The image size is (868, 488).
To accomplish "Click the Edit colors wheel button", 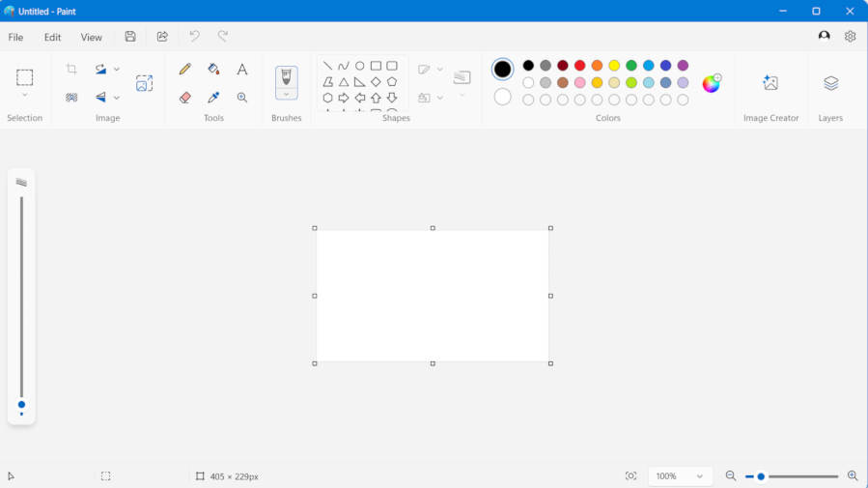I will click(712, 83).
